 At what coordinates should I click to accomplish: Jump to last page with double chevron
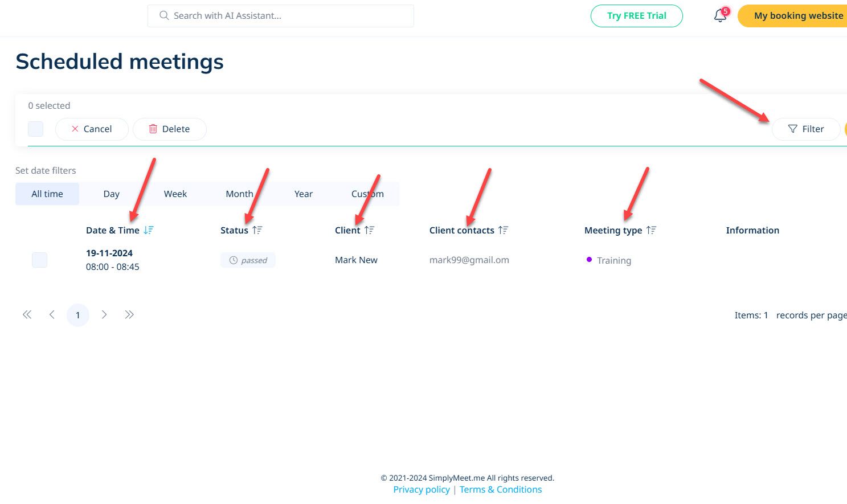[129, 314]
